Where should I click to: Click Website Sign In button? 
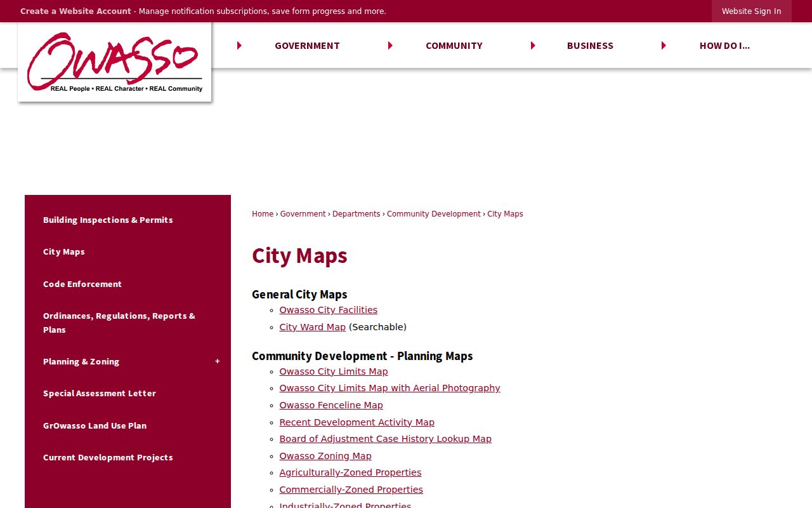[751, 11]
